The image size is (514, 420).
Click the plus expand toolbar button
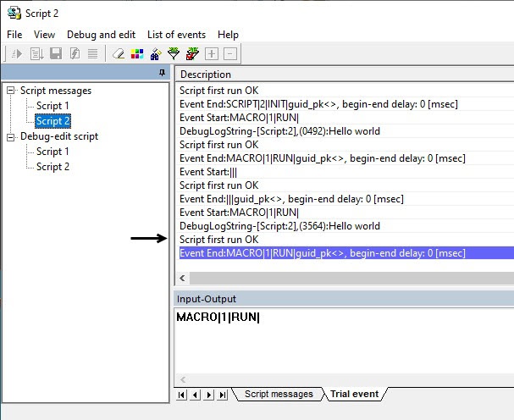[212, 53]
